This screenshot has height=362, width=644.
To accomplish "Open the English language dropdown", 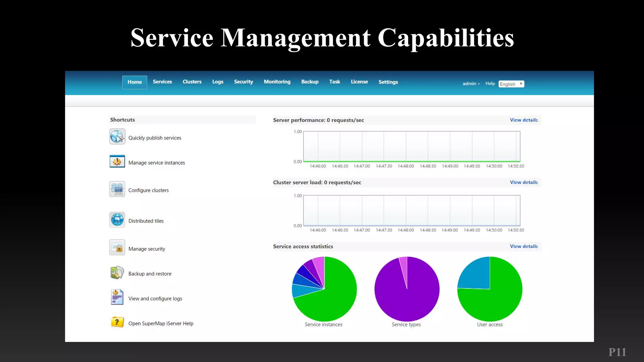I will click(511, 84).
